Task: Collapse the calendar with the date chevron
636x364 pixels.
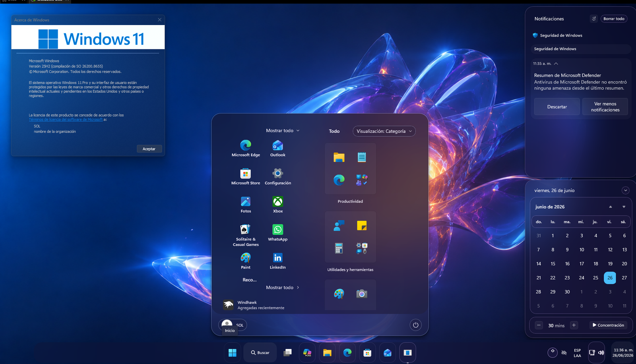Action: coord(625,190)
